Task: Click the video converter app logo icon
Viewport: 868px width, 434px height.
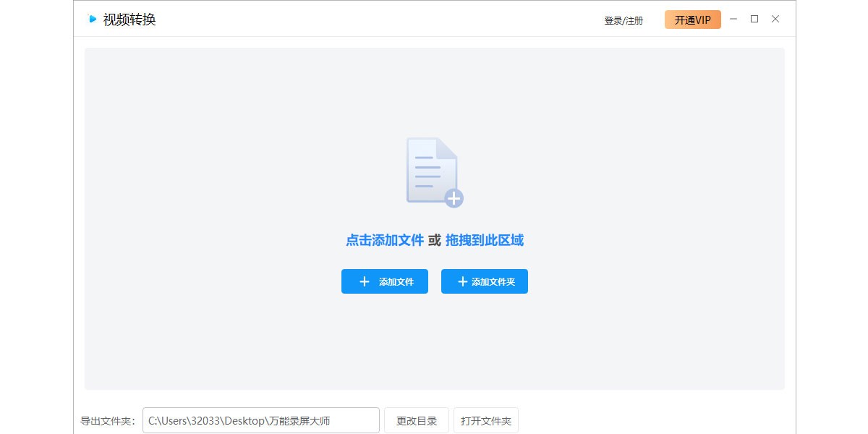Action: 92,19
